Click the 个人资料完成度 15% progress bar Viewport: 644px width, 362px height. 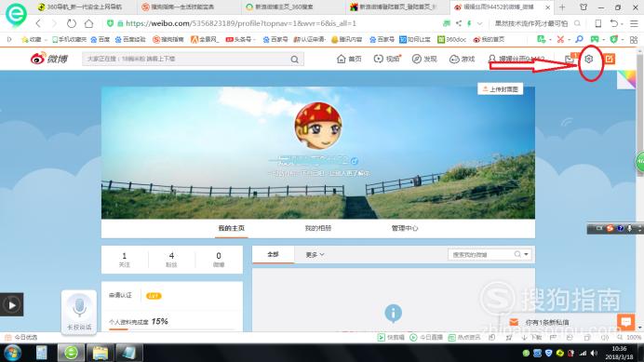tap(171, 328)
